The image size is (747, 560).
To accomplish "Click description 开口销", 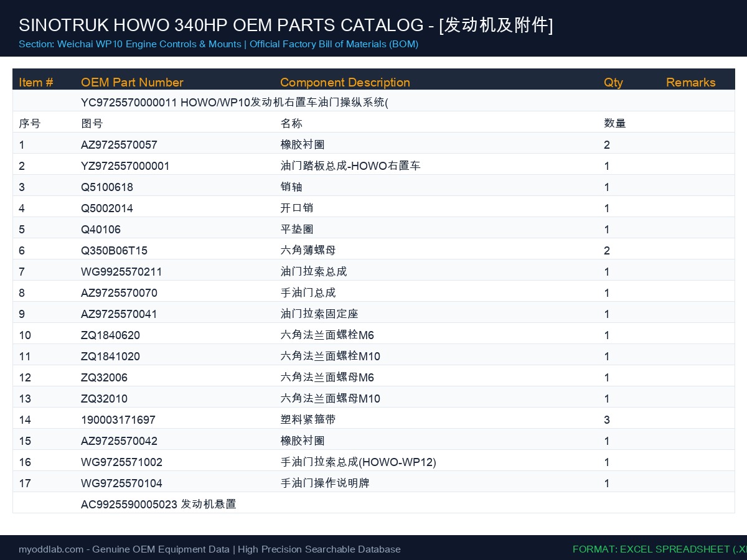I will [297, 208].
